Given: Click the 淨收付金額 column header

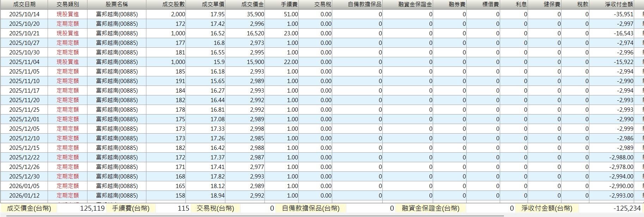Looking at the screenshot, I should click(619, 5).
